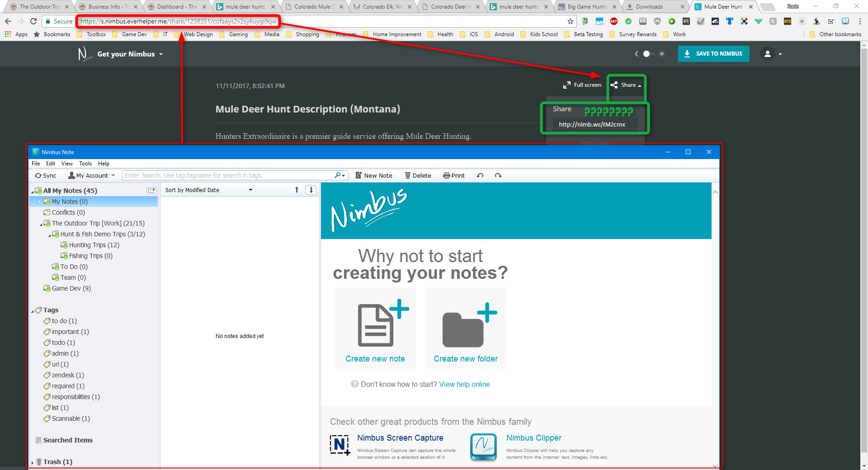
Task: Click the Create new folder tile
Action: click(x=466, y=329)
